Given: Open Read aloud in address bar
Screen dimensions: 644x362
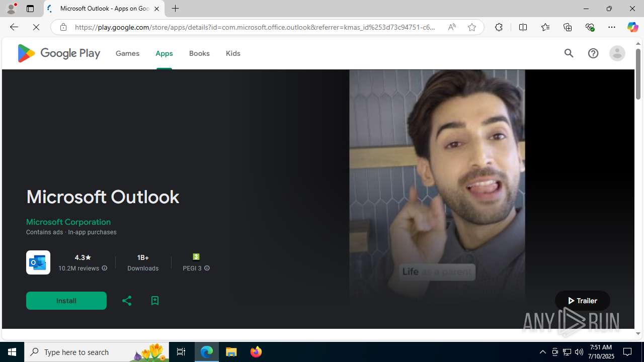Looking at the screenshot, I should tap(452, 27).
